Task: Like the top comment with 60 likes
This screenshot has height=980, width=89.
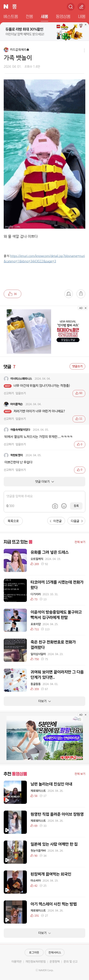Action: (x=79, y=393)
